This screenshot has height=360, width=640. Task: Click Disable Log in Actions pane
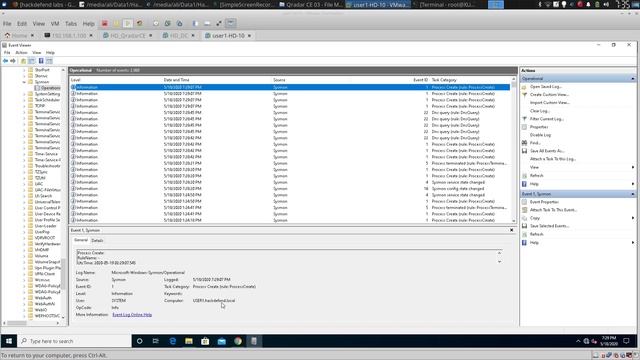coord(540,135)
